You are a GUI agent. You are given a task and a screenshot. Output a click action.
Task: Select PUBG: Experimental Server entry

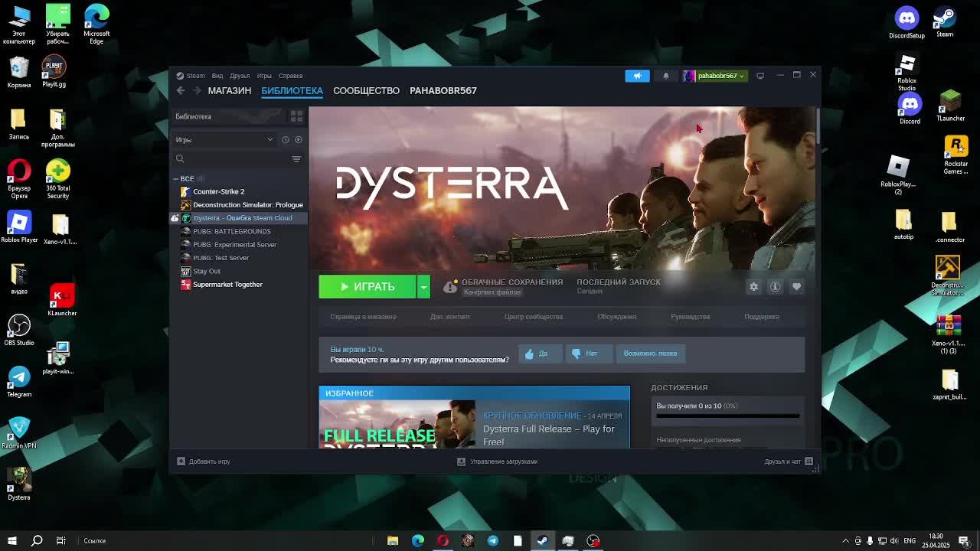point(239,245)
